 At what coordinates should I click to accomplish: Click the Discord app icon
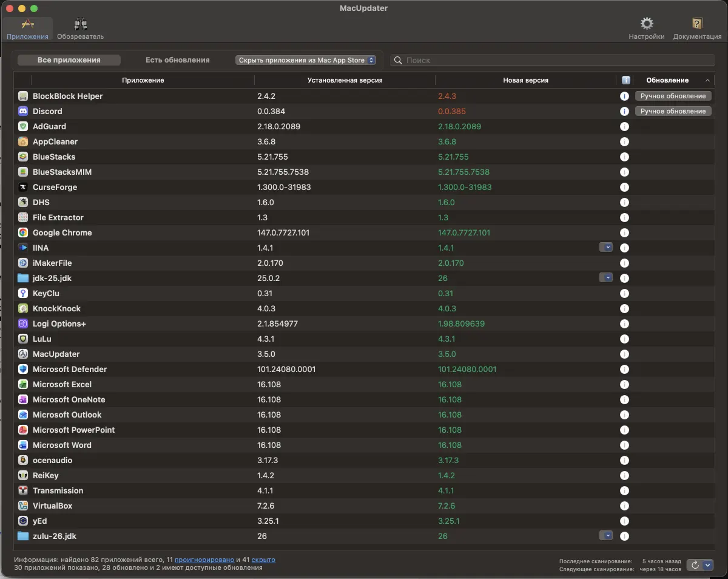tap(23, 111)
